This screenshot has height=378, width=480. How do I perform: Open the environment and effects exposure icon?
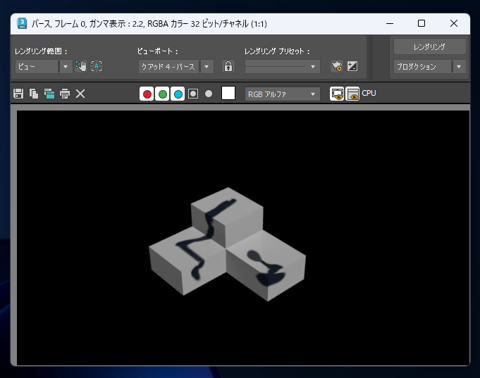pyautogui.click(x=352, y=66)
